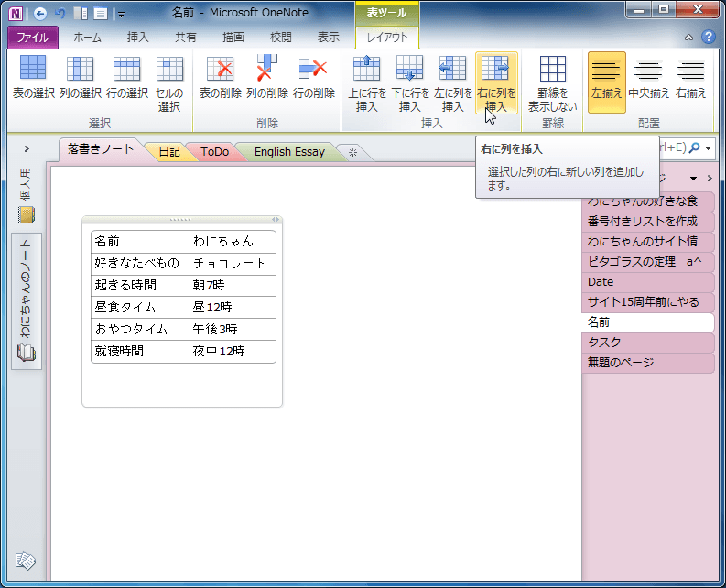Select the 名前 page in page list
This screenshot has height=588, width=726.
pos(648,322)
